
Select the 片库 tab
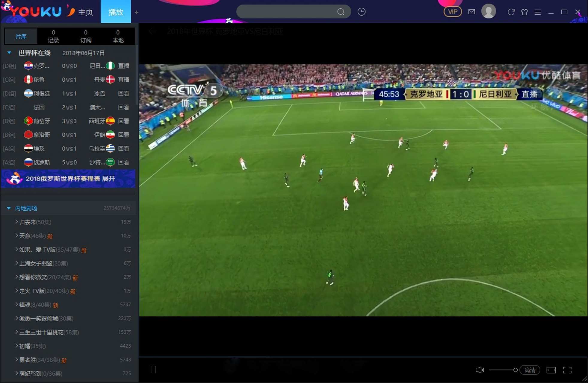pos(21,37)
